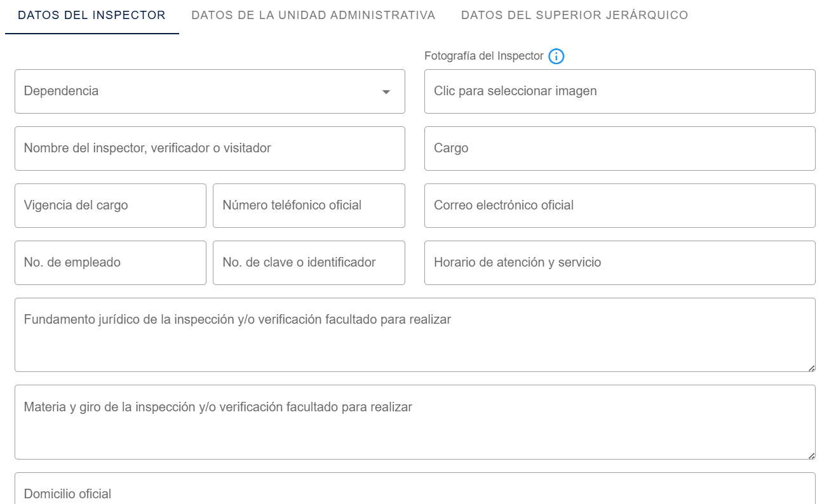
Task: Select Horario de atención y servicio field
Action: [619, 263]
